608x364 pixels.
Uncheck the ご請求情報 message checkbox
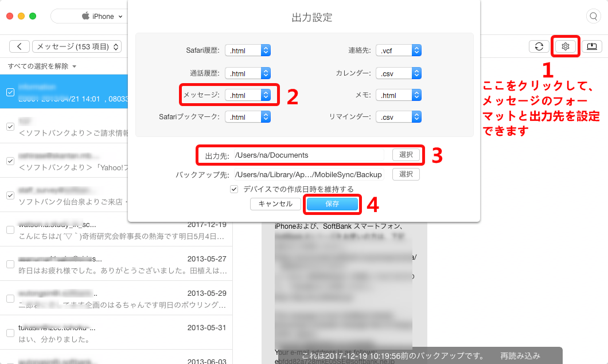(x=10, y=127)
